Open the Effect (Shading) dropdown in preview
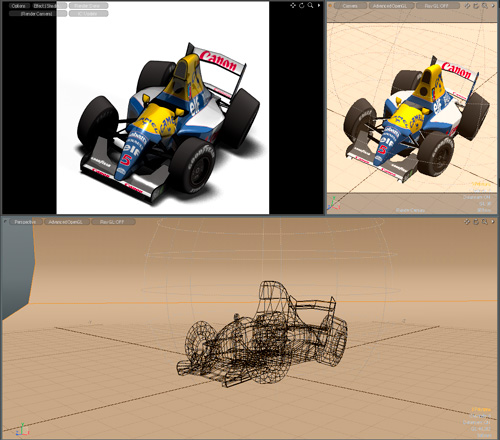500x440 pixels. pos(49,6)
